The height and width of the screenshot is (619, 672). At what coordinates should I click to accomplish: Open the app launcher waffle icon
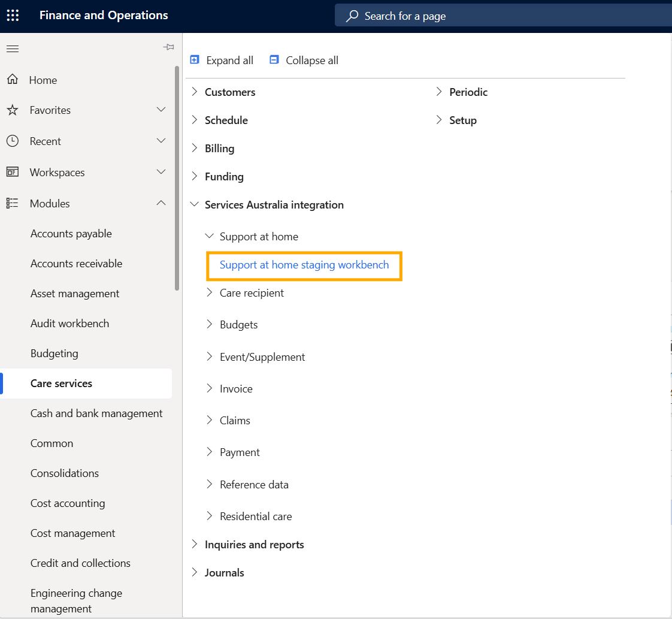13,16
